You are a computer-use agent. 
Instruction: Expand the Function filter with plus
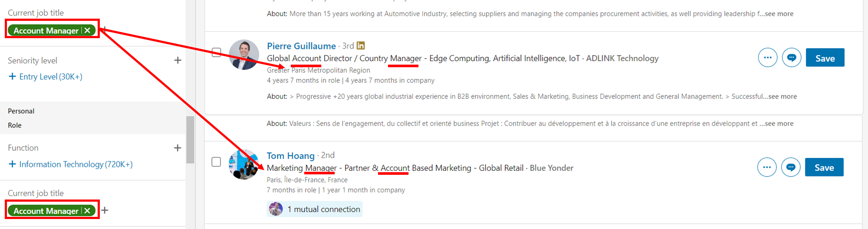point(178,148)
